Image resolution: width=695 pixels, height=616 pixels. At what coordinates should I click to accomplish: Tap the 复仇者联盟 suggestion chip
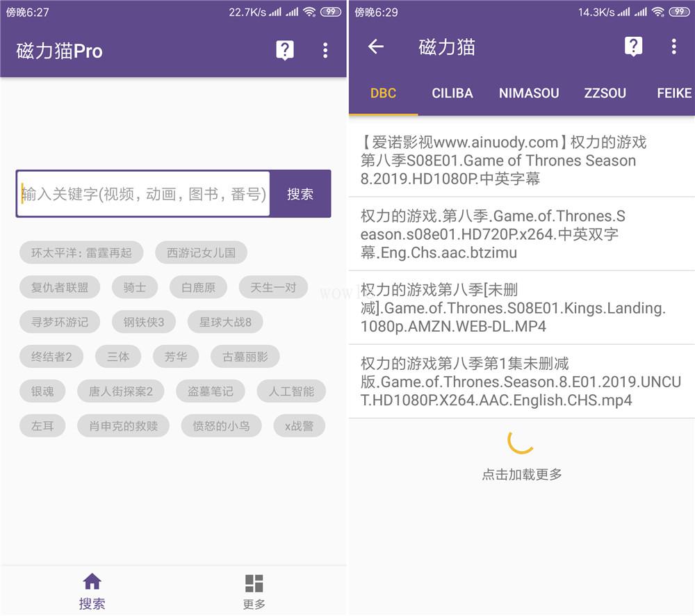[60, 287]
